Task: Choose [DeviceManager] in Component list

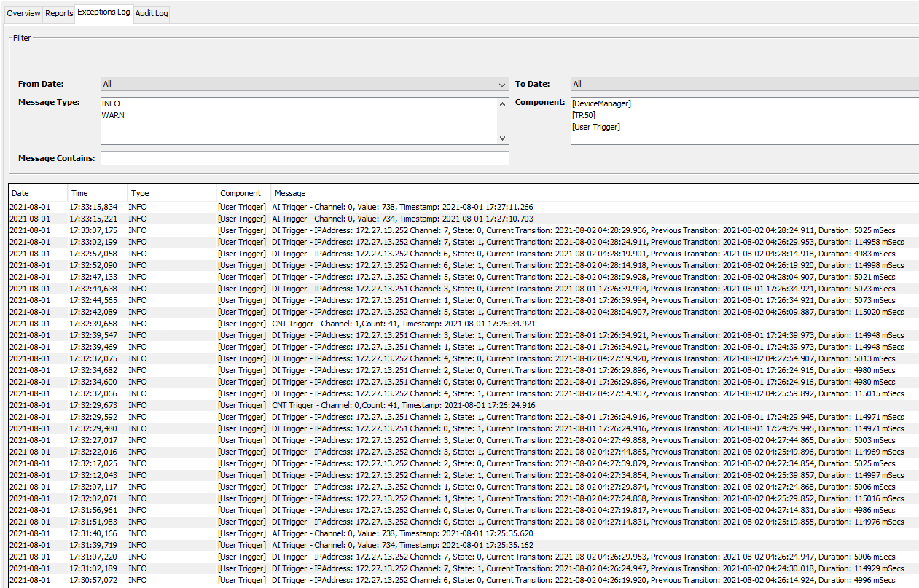Action: click(601, 103)
